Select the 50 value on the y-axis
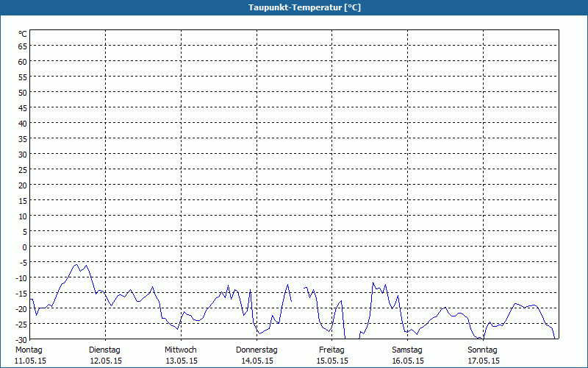The width and height of the screenshot is (588, 368). 23,93
